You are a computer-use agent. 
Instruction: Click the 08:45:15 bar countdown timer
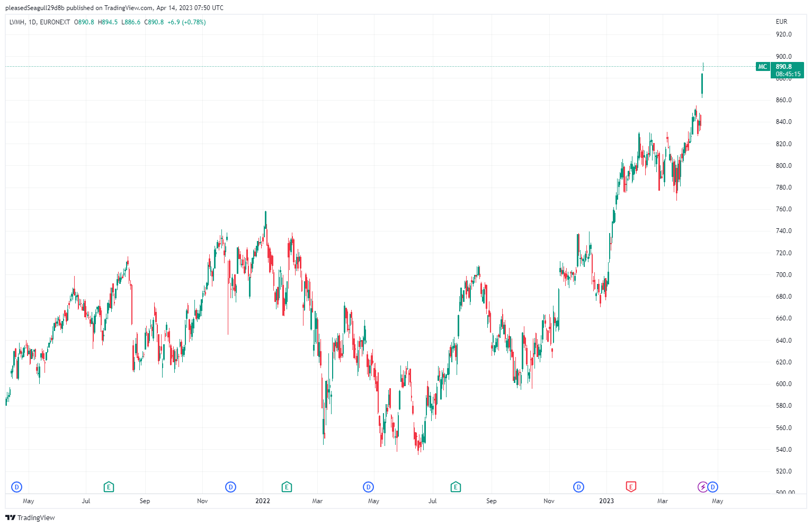pos(788,74)
